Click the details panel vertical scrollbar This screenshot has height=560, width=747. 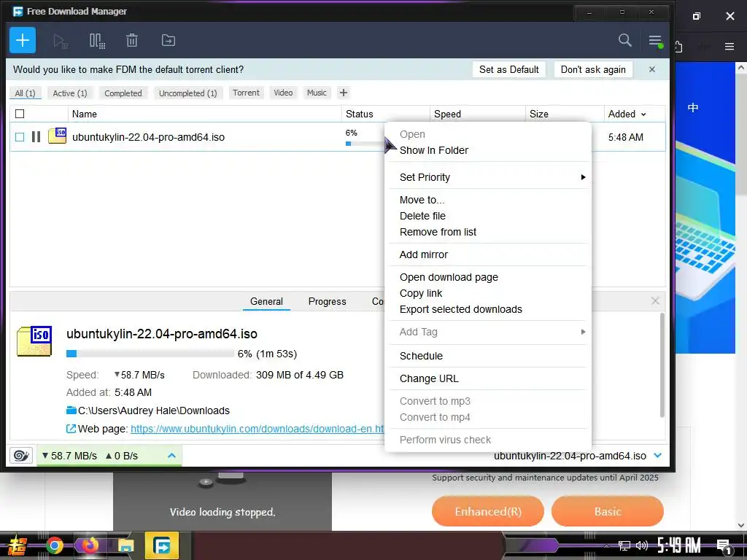[x=662, y=365]
